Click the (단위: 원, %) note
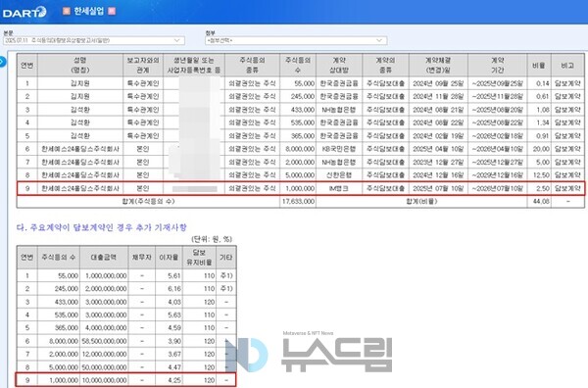This screenshot has width=588, height=388. (212, 239)
